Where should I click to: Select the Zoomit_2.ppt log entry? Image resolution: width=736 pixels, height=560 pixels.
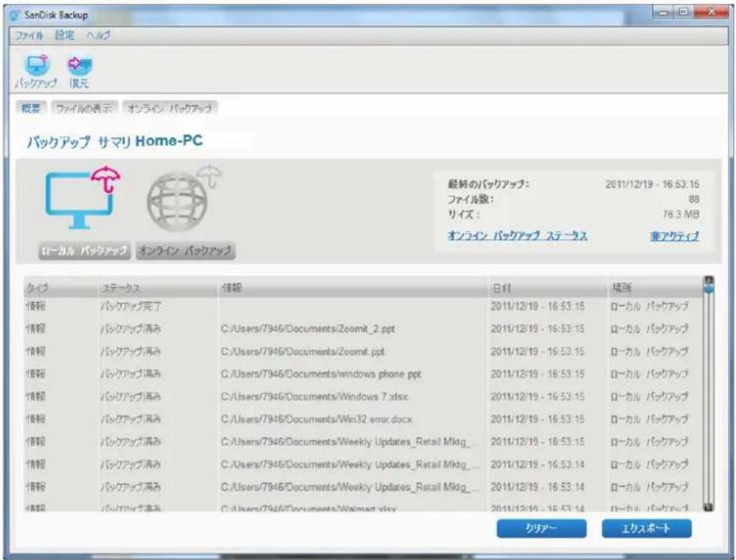pos(364,328)
